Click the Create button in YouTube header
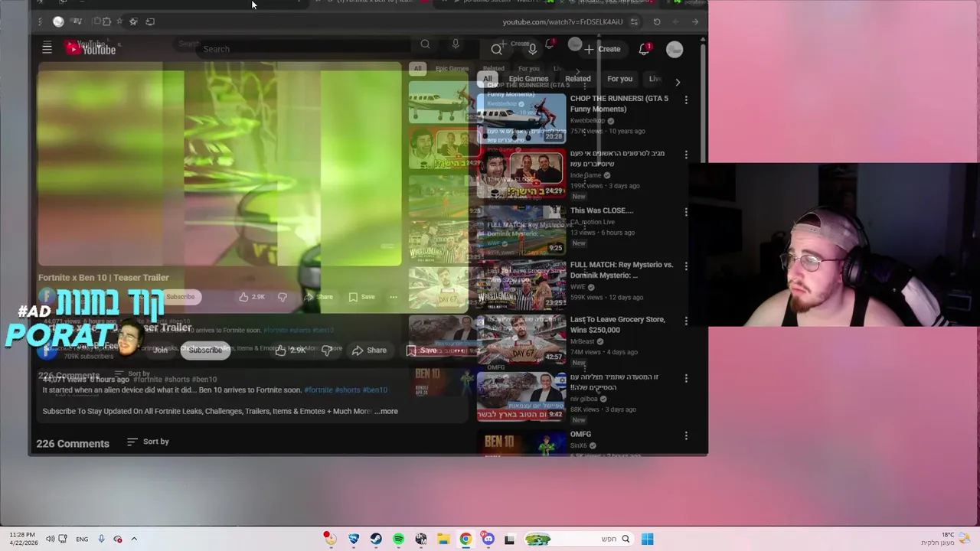980x551 pixels. tap(602, 49)
